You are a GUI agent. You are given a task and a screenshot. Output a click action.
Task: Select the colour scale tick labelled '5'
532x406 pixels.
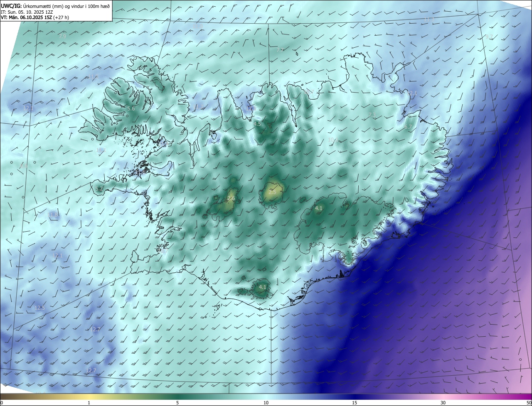tap(177, 403)
